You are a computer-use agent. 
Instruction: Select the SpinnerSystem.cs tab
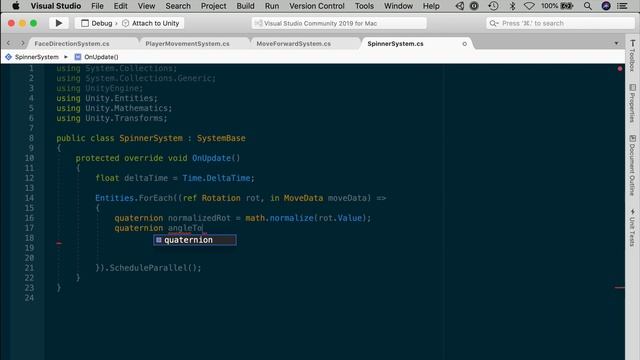(x=395, y=43)
